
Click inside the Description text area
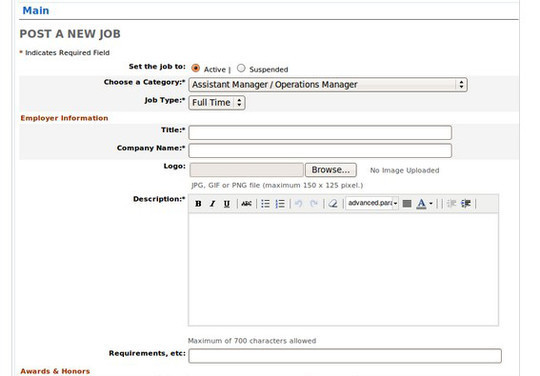[343, 269]
